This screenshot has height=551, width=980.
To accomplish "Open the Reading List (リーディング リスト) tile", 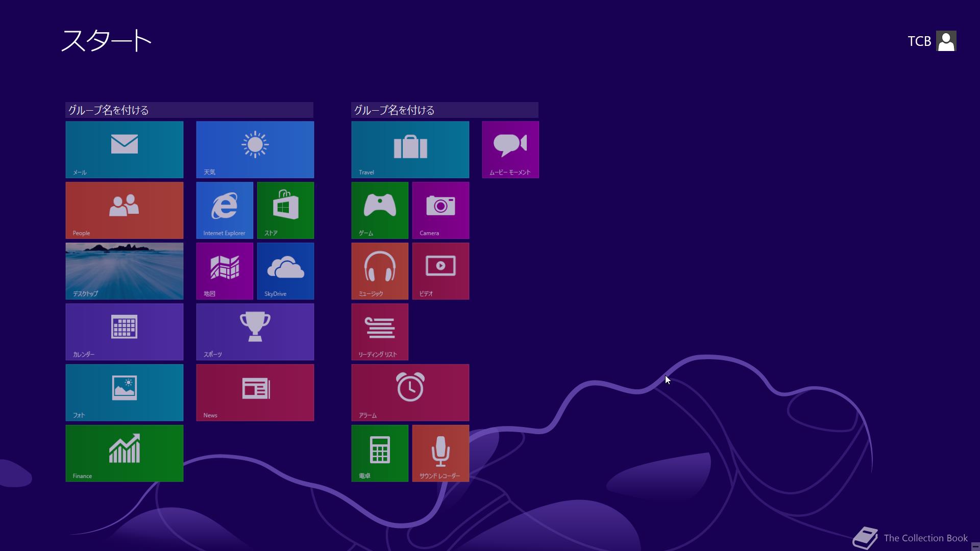I will [x=380, y=332].
